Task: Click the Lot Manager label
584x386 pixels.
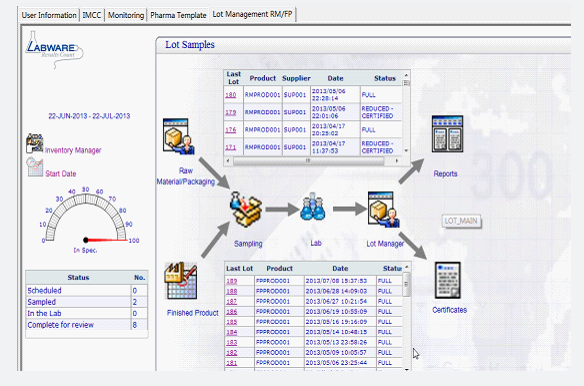Action: pyautogui.click(x=385, y=244)
